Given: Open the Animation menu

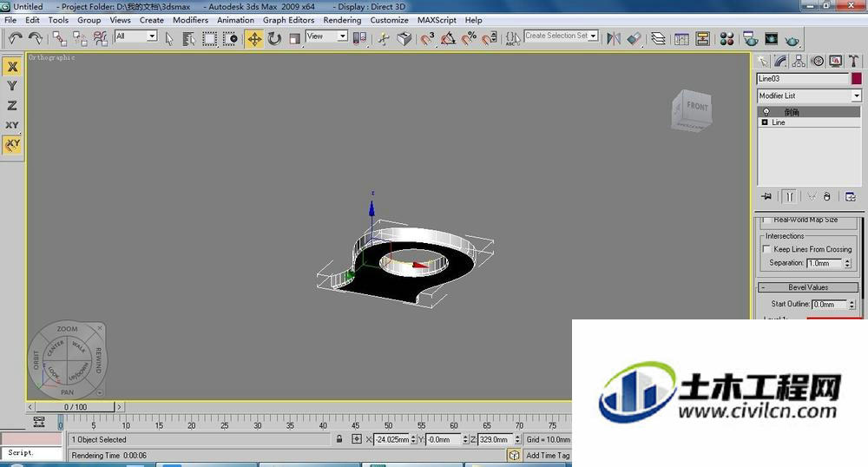Looking at the screenshot, I should [235, 20].
